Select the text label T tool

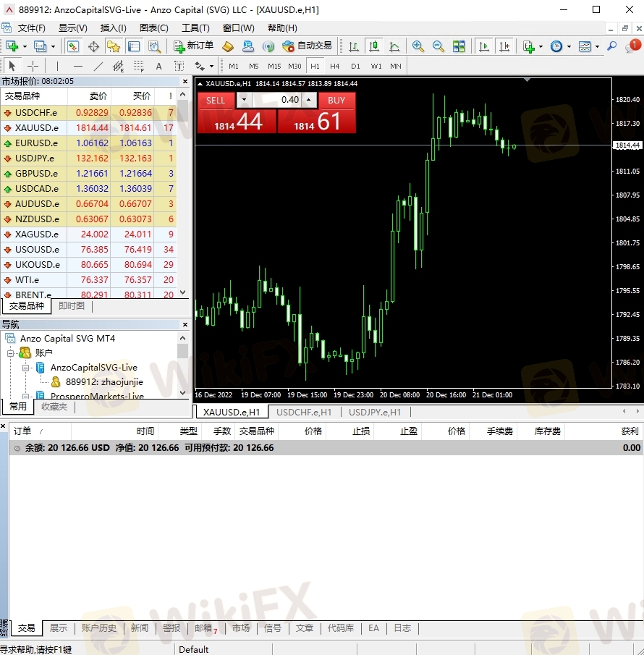point(179,66)
